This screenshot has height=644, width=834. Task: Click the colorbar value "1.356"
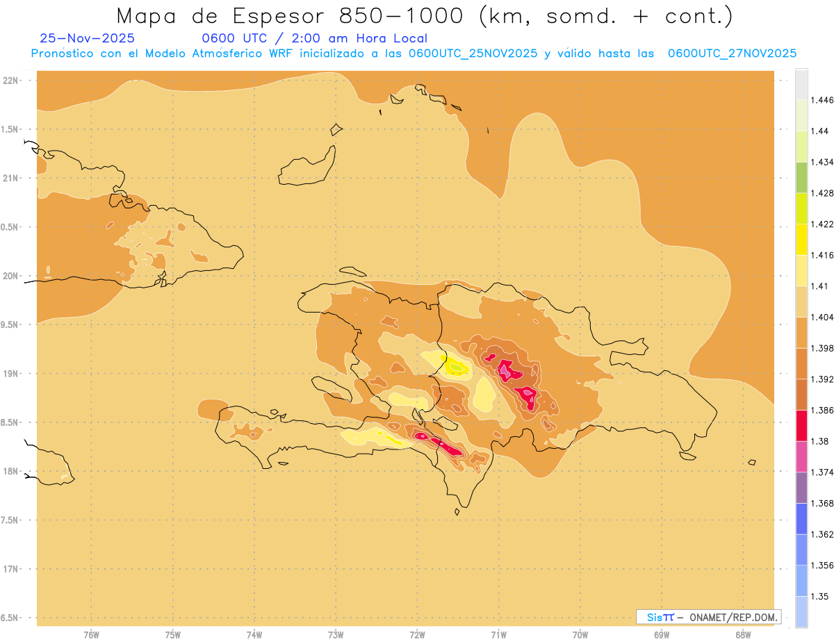[823, 565]
